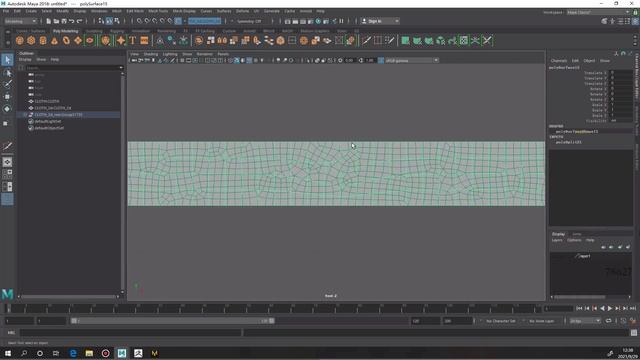The image size is (640, 360).
Task: Open the Edit Mesh menu
Action: (135, 11)
